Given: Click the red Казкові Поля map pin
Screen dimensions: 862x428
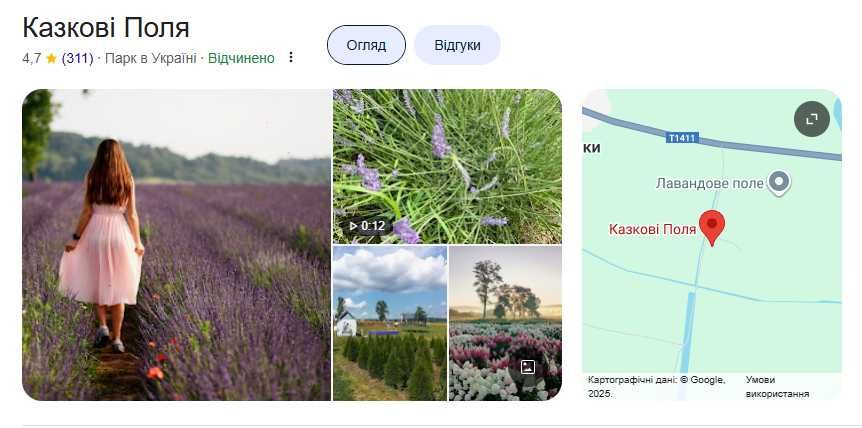Looking at the screenshot, I should pyautogui.click(x=712, y=227).
